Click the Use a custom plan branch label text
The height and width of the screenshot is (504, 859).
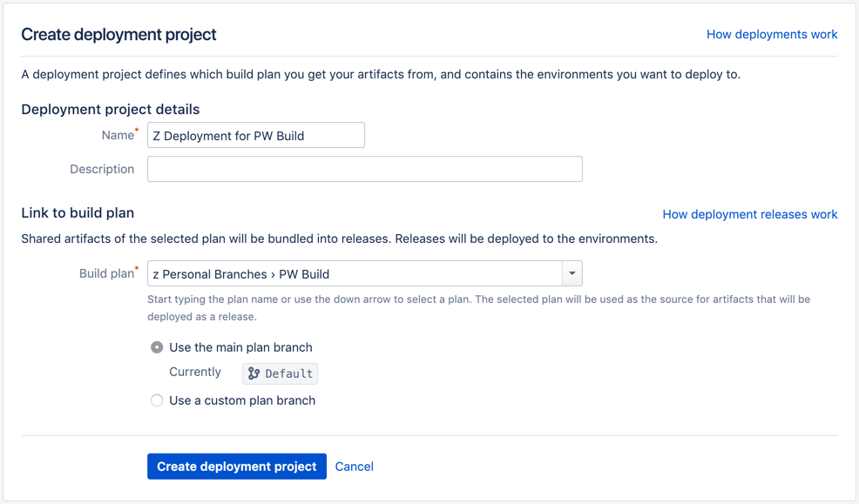242,400
